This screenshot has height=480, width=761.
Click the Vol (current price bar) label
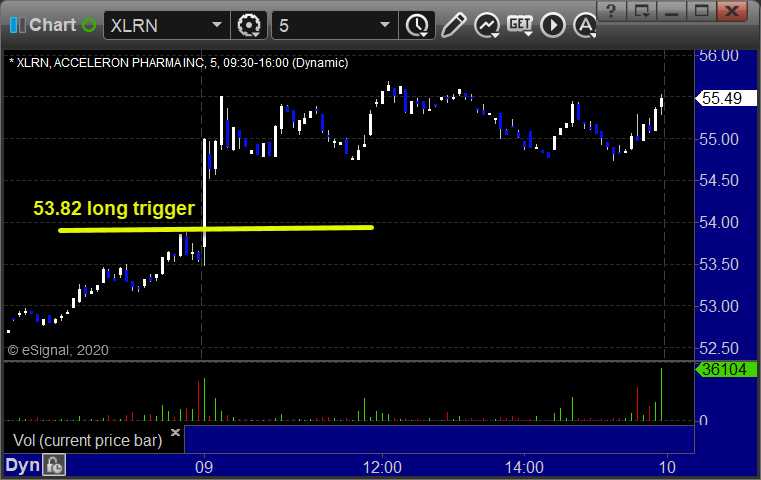pyautogui.click(x=87, y=440)
